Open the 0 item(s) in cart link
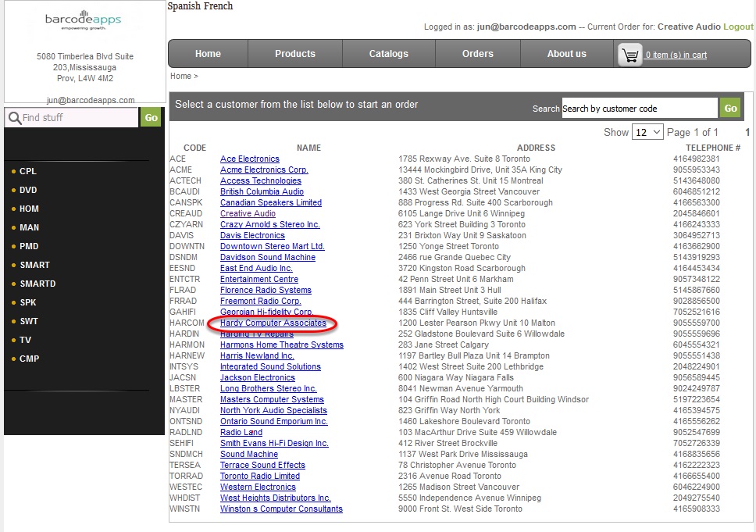The image size is (756, 532). coord(676,55)
